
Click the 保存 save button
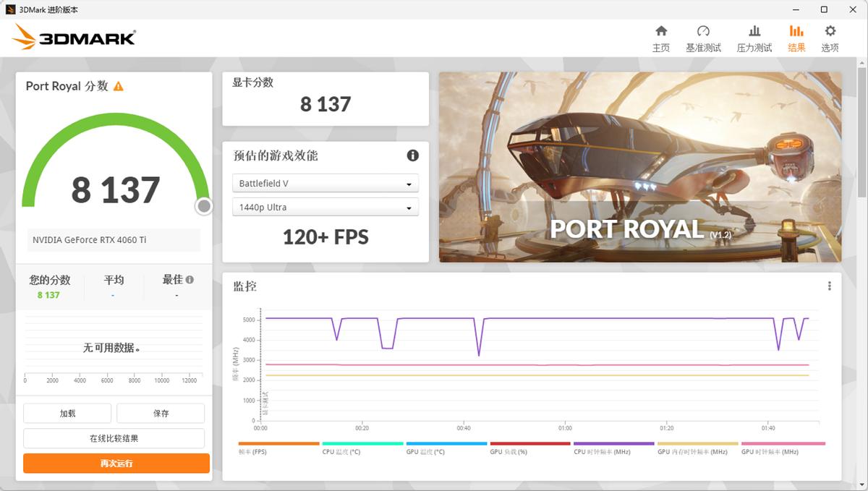(x=161, y=413)
